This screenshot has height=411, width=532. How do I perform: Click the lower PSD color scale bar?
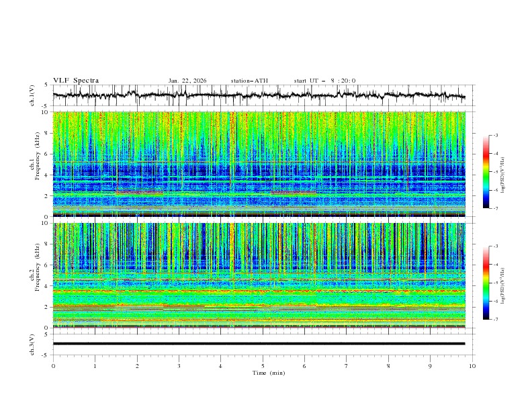point(486,283)
